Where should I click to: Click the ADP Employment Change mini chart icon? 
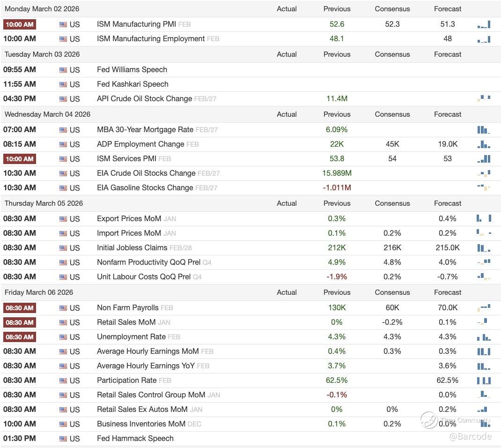[x=484, y=144]
